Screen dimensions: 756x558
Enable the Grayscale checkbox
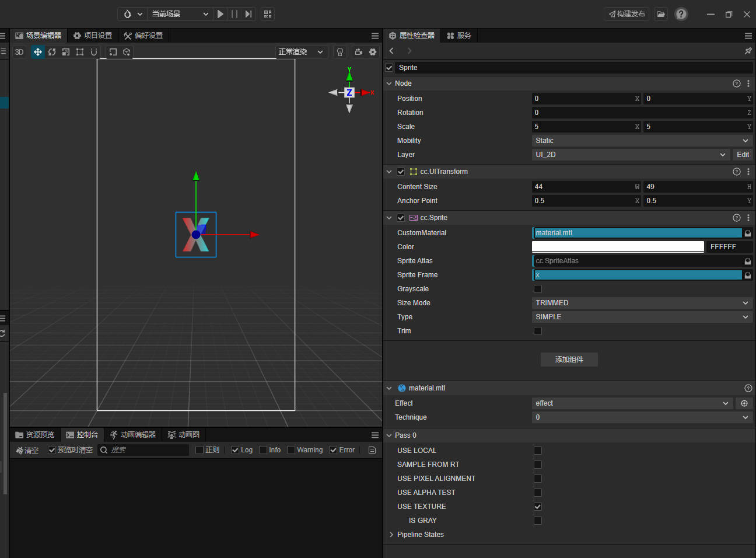tap(538, 289)
